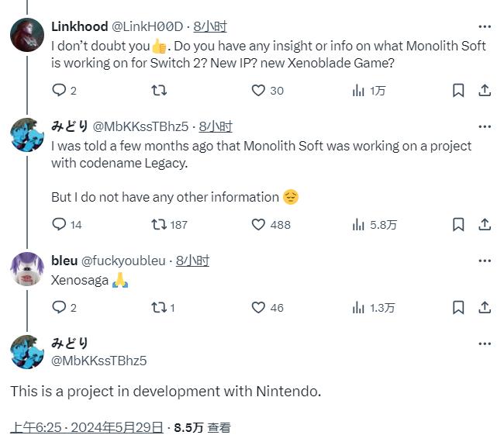Open reply on codename Legacy tweet
The image size is (504, 442).
coord(59,224)
